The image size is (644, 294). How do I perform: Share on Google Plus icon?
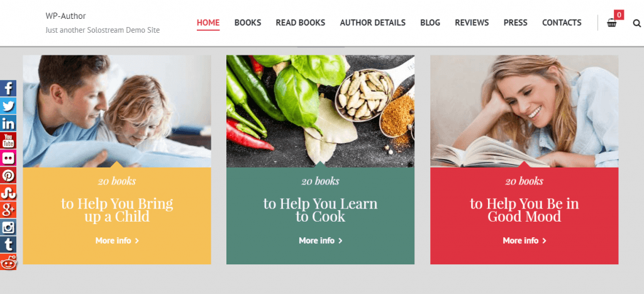pyautogui.click(x=8, y=209)
